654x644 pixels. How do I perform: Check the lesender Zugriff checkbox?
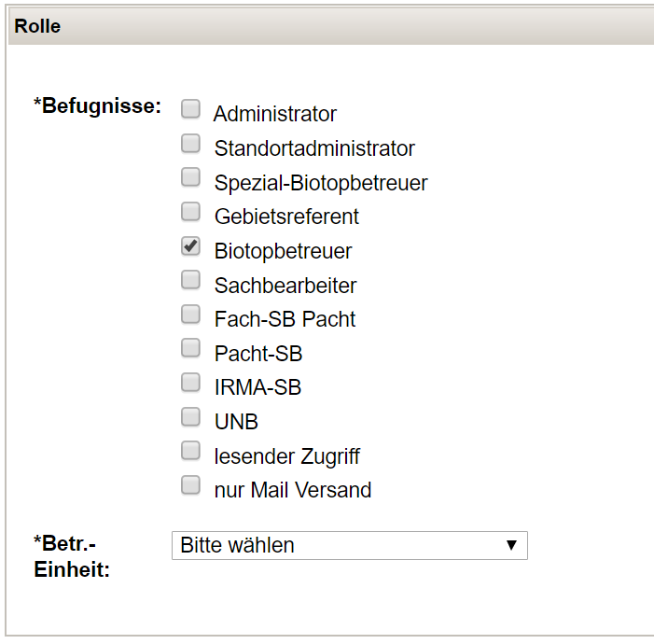pos(190,451)
